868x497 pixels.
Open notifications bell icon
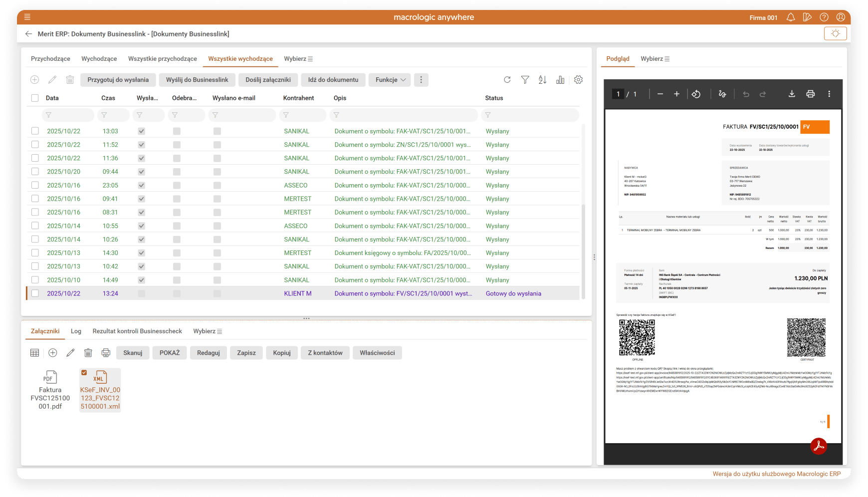point(791,17)
